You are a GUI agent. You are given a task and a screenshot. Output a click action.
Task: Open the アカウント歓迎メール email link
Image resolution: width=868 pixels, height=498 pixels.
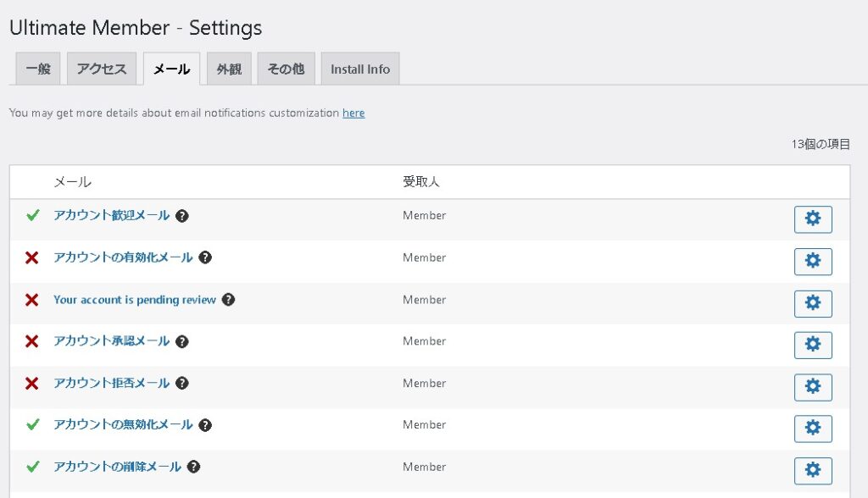(x=112, y=216)
